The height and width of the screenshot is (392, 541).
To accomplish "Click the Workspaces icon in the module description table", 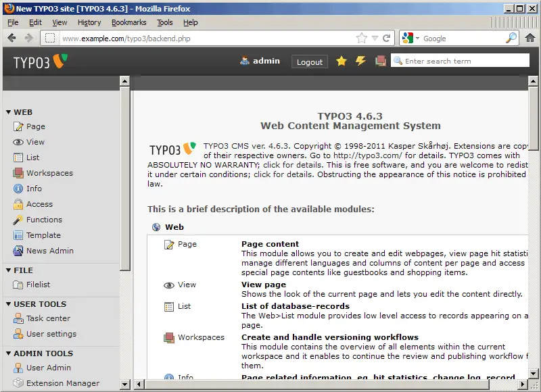I will click(x=169, y=337).
